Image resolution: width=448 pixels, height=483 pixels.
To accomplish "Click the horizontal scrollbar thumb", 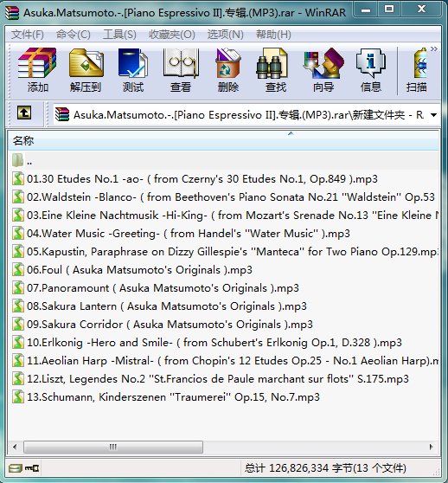I will [x=113, y=447].
